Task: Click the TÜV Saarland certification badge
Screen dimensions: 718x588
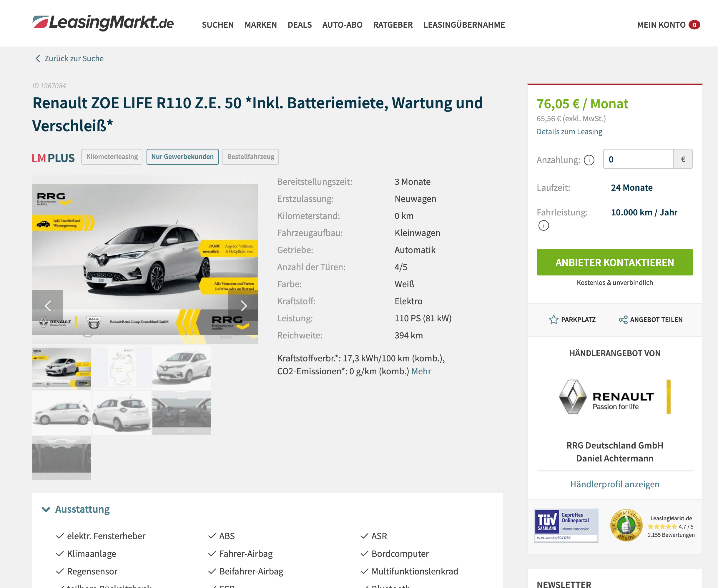Action: coord(566,525)
